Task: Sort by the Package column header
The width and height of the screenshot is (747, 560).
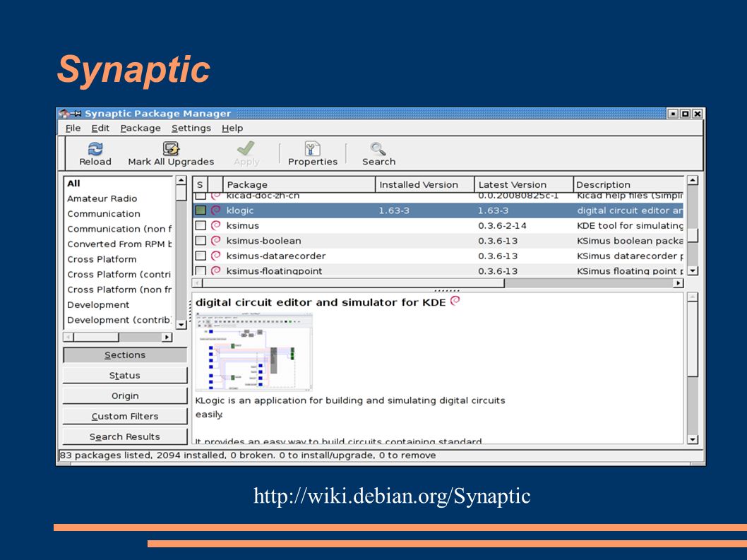Action: [299, 184]
